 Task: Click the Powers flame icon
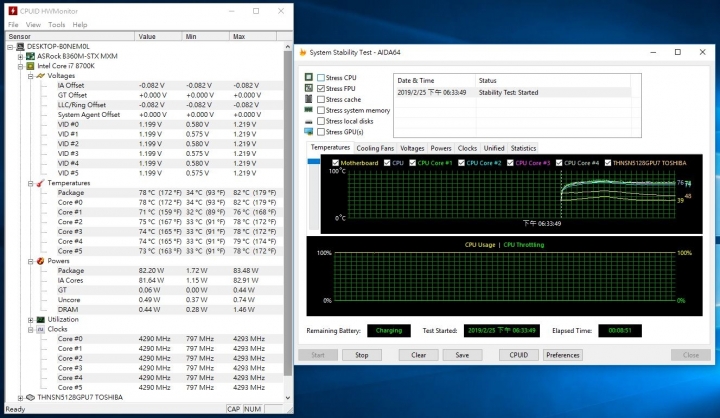tap(40, 261)
